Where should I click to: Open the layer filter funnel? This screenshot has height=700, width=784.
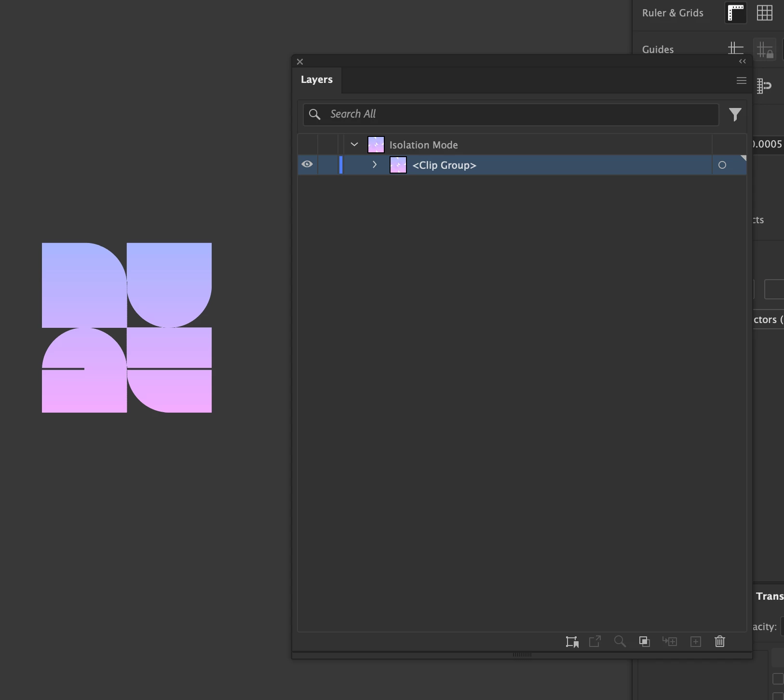[735, 114]
